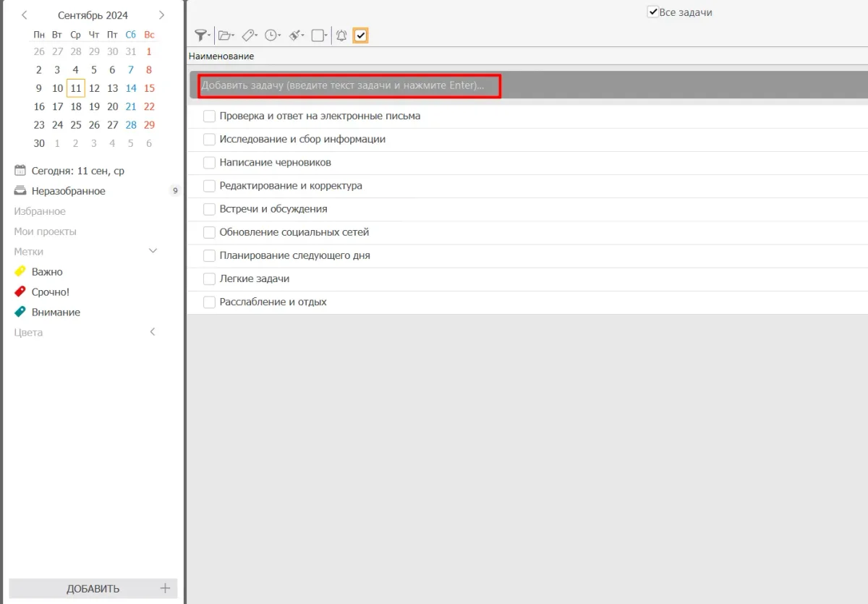Image resolution: width=868 pixels, height=604 pixels.
Task: Open "Сегодня: 11 сен, ср" view
Action: pyautogui.click(x=77, y=171)
